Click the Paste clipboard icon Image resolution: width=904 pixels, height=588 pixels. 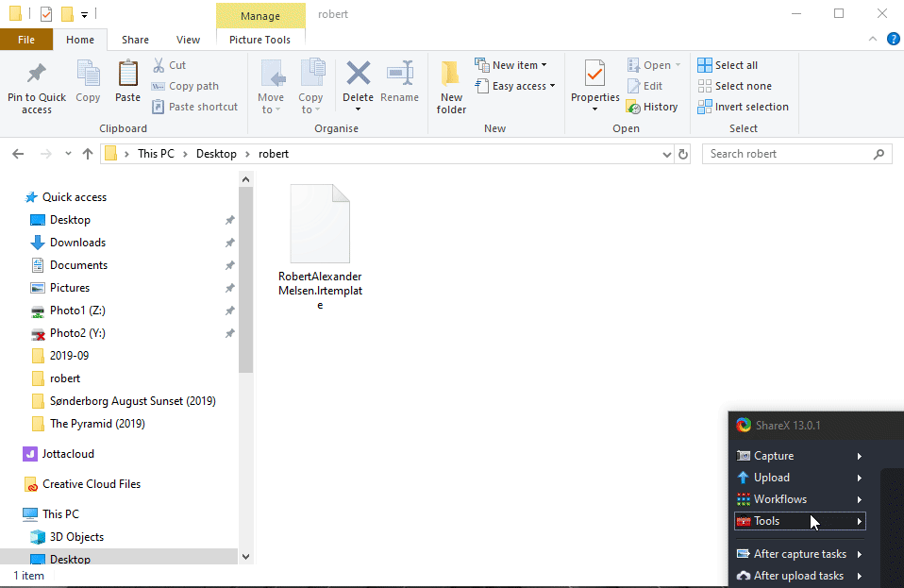[127, 74]
